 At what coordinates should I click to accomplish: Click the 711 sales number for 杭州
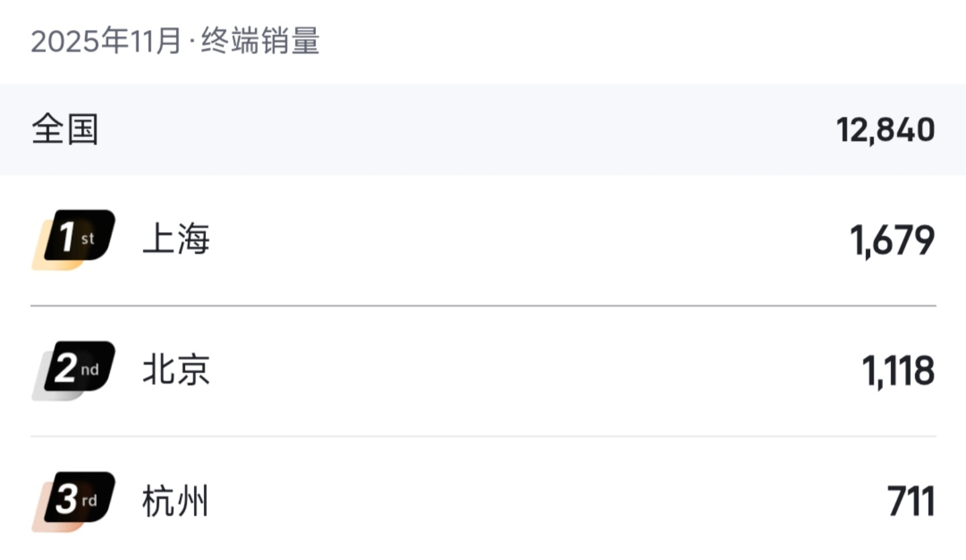click(911, 502)
